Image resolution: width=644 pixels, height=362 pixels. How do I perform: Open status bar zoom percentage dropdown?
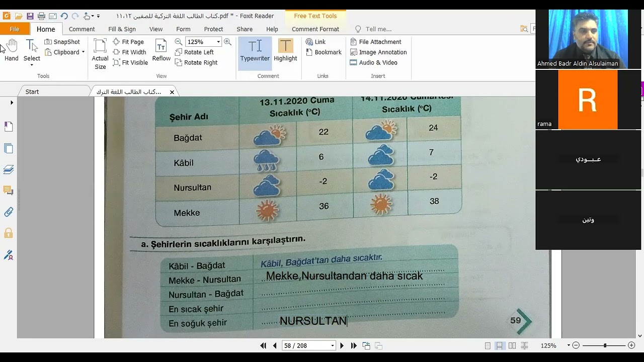[x=569, y=345]
